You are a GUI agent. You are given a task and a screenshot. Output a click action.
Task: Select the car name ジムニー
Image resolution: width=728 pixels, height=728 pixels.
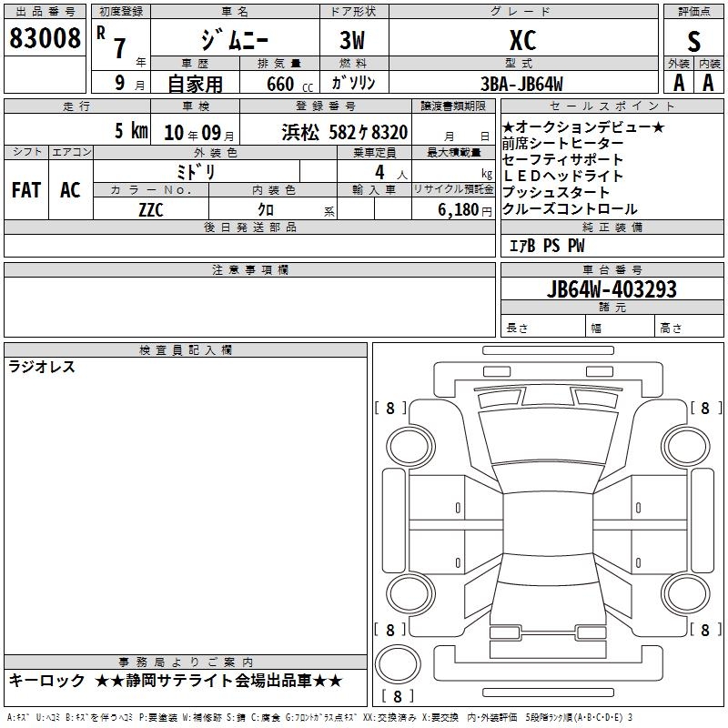235,39
